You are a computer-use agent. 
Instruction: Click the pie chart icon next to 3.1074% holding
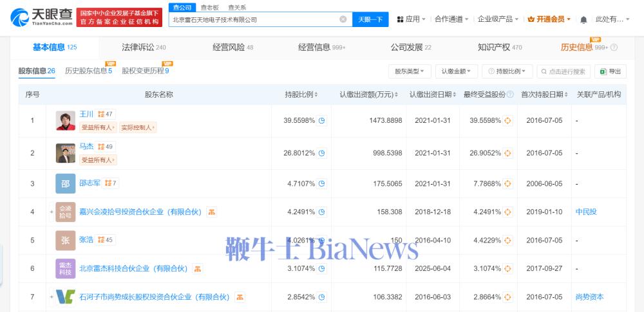click(x=322, y=268)
